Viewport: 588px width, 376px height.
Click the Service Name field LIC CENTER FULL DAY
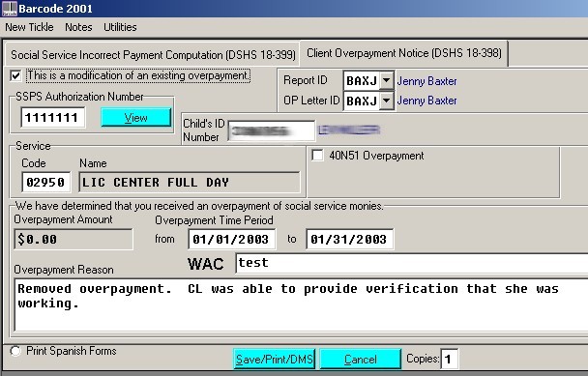click(x=190, y=182)
